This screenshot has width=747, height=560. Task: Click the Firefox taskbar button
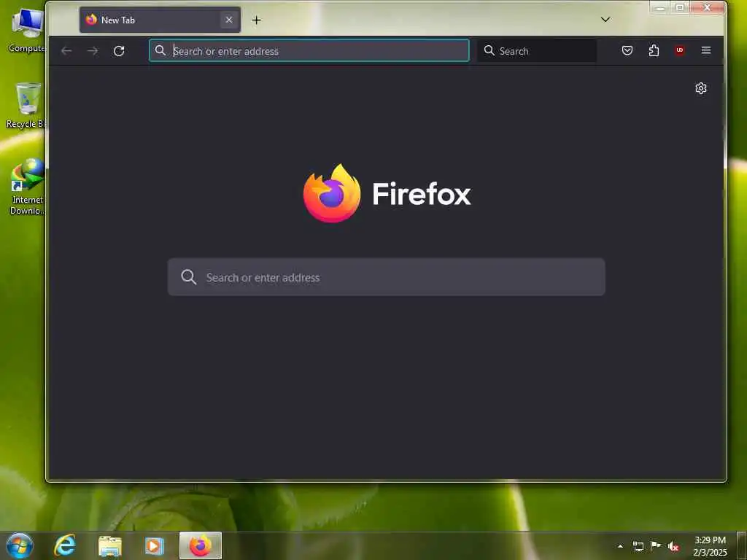click(201, 545)
